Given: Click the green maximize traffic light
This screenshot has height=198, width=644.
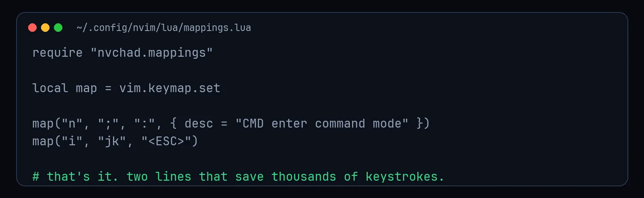Looking at the screenshot, I should coord(58,27).
